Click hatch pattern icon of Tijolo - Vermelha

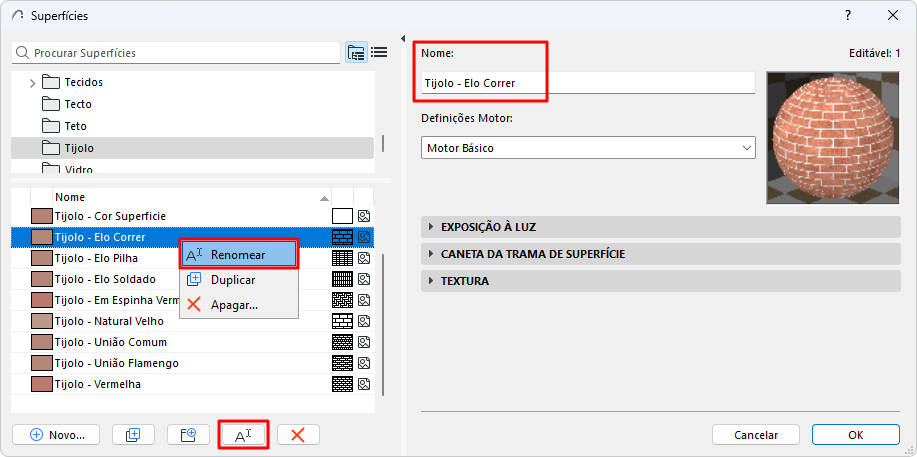(342, 384)
